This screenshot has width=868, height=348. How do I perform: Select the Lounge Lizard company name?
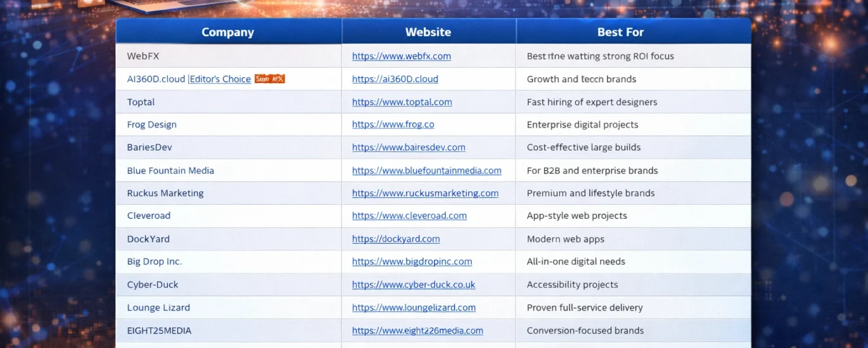[x=158, y=308]
